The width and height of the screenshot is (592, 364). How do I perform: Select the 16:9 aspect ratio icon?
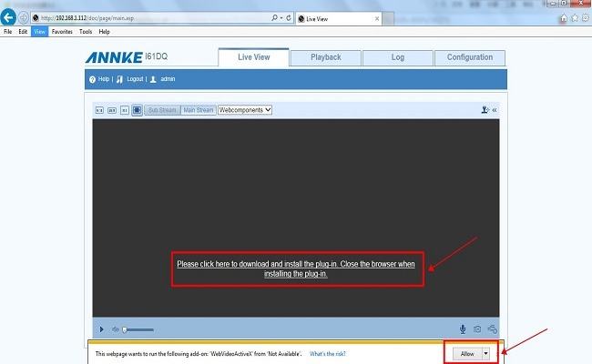(x=112, y=110)
